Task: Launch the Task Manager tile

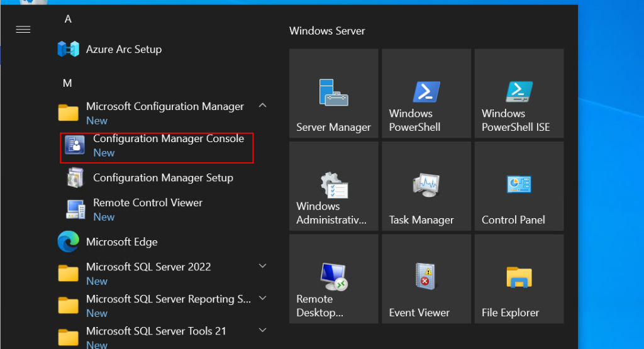Action: click(x=426, y=186)
